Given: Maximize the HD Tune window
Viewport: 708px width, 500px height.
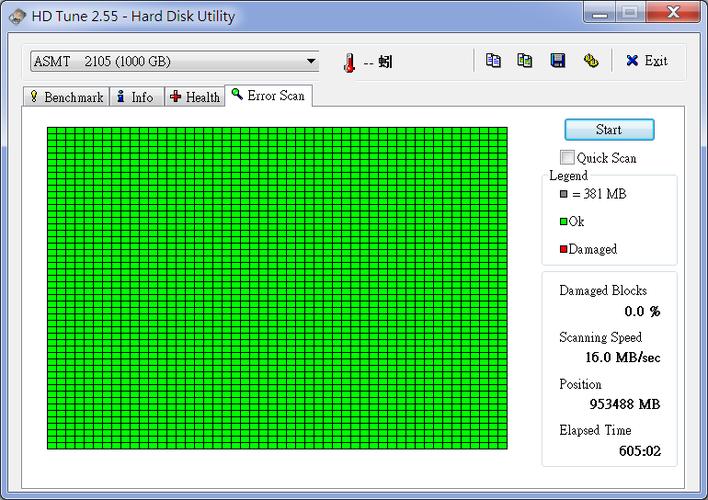Looking at the screenshot, I should tap(629, 14).
